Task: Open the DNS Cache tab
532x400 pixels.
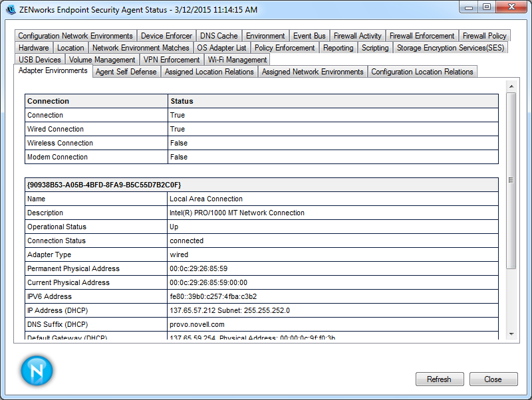Action: (219, 36)
